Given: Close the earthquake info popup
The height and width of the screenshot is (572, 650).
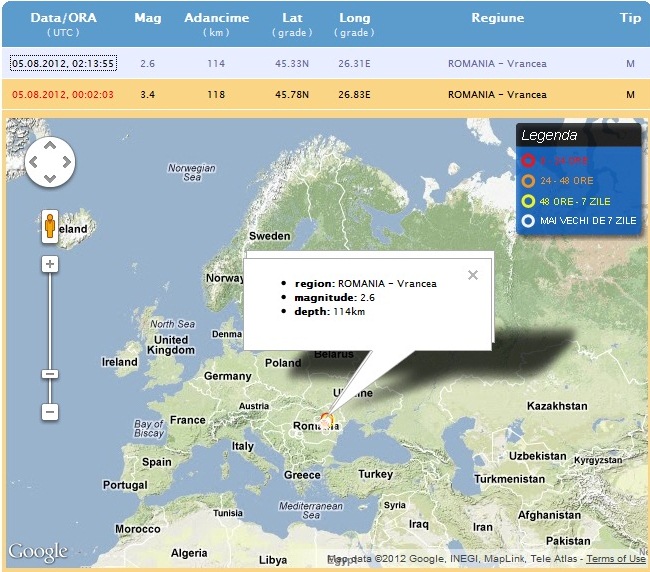Looking at the screenshot, I should click(473, 275).
